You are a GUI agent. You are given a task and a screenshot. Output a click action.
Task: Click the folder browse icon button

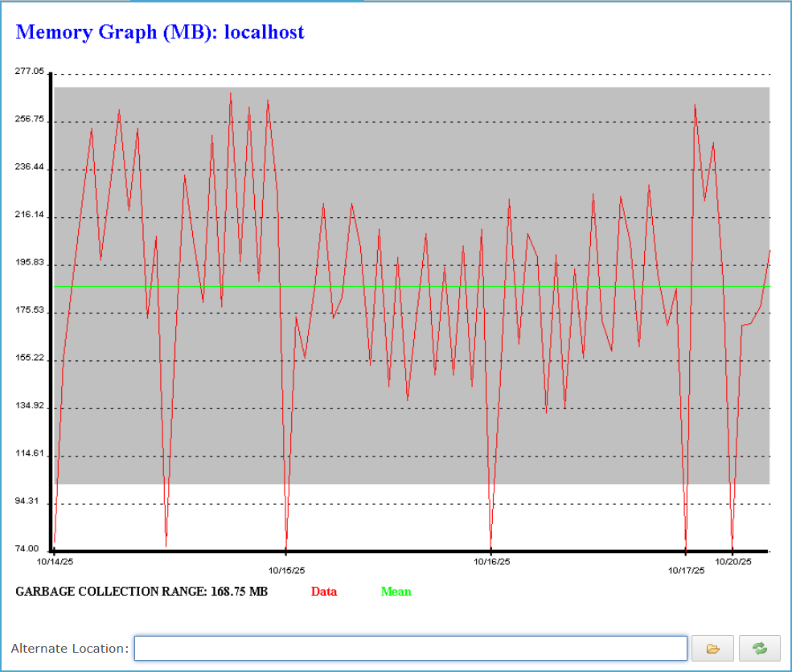[x=713, y=648]
